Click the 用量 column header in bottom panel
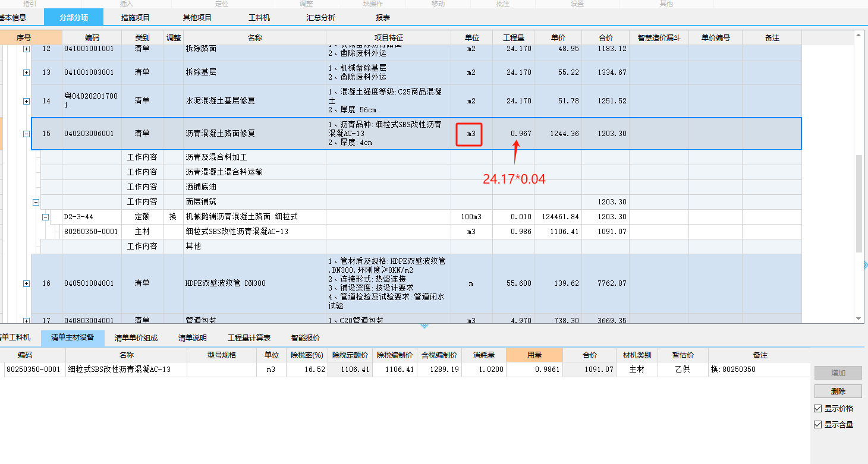The height and width of the screenshot is (464, 868). pyautogui.click(x=534, y=355)
